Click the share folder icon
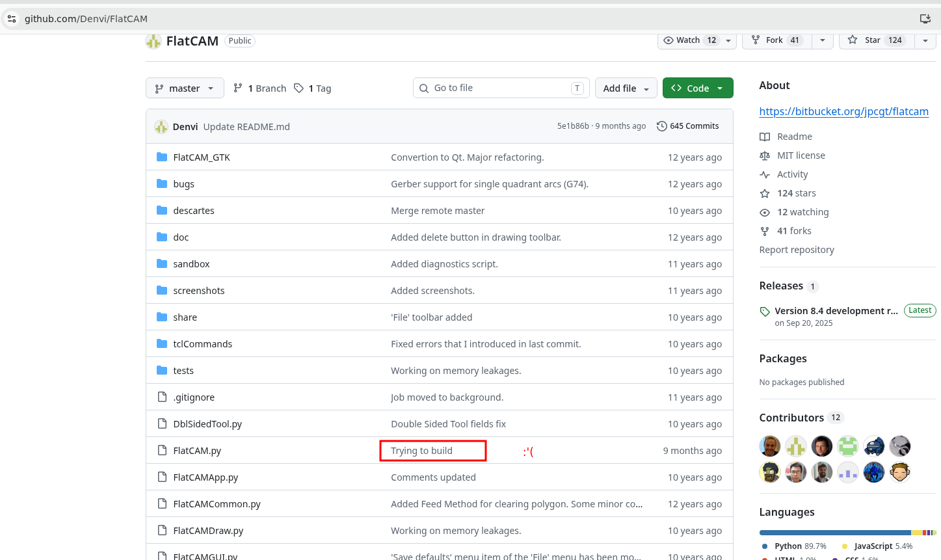The image size is (941, 560). tap(162, 317)
